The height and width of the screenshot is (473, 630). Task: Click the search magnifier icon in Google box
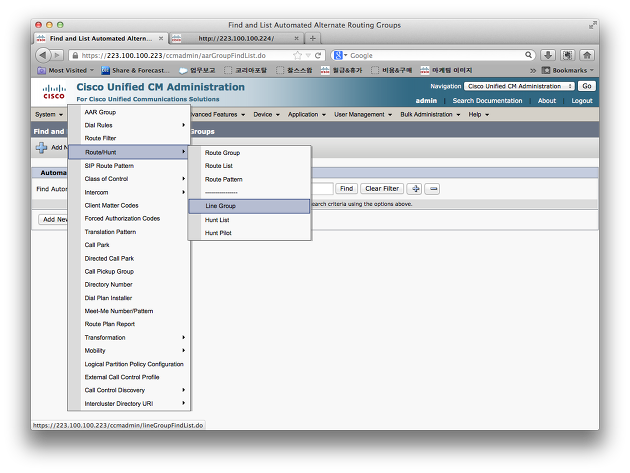528,55
